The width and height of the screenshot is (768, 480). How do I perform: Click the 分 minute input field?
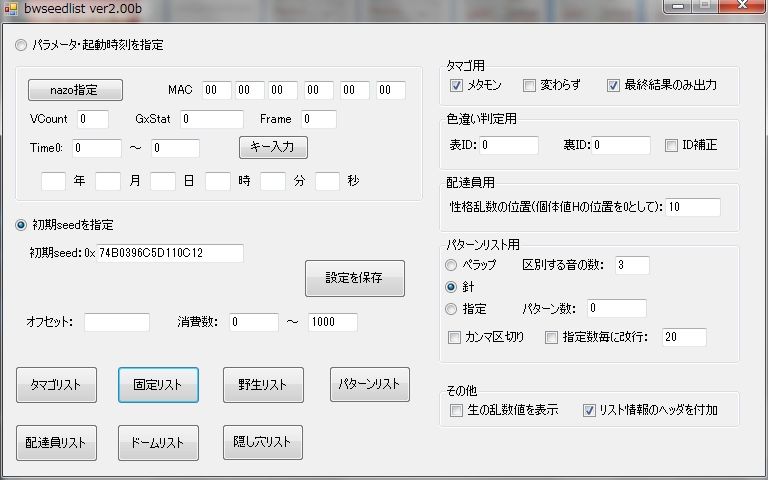273,181
